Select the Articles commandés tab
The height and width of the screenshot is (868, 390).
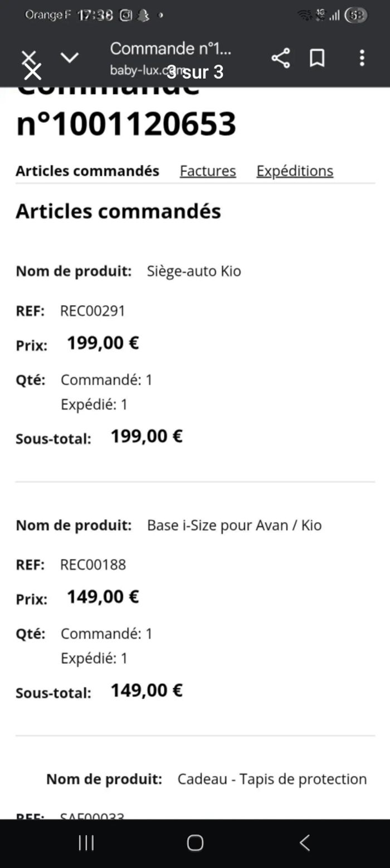click(x=87, y=171)
